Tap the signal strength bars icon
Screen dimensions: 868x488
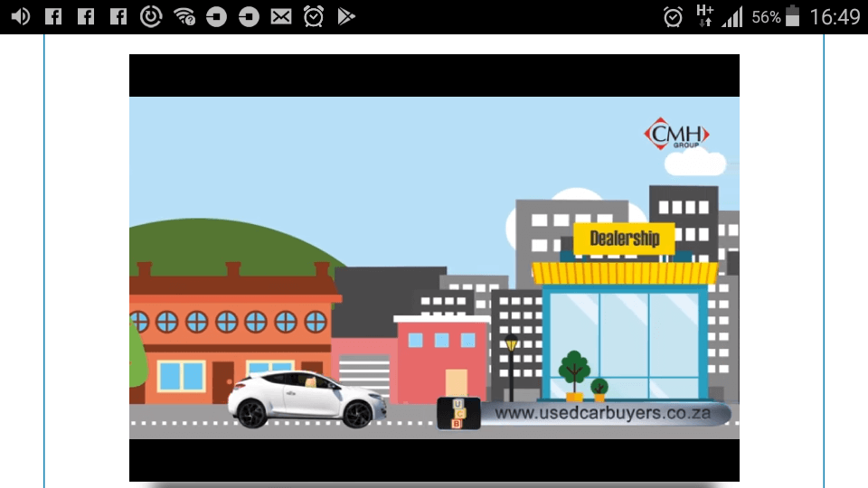pyautogui.click(x=732, y=16)
